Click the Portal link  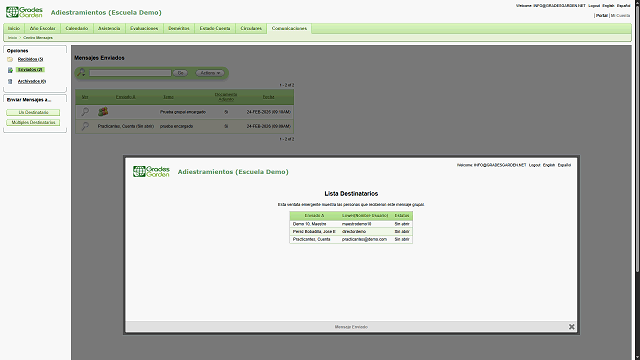pos(601,16)
